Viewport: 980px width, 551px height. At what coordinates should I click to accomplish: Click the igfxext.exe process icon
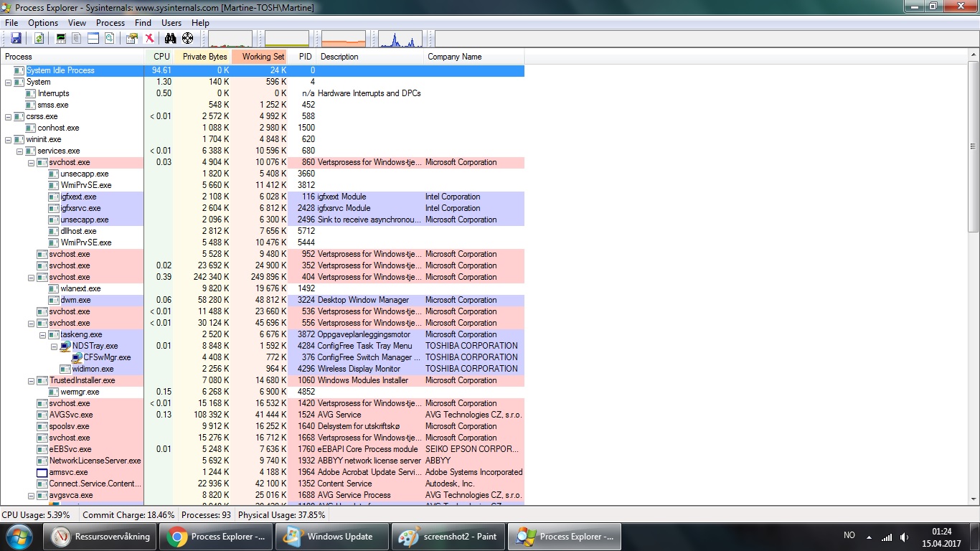pyautogui.click(x=54, y=197)
